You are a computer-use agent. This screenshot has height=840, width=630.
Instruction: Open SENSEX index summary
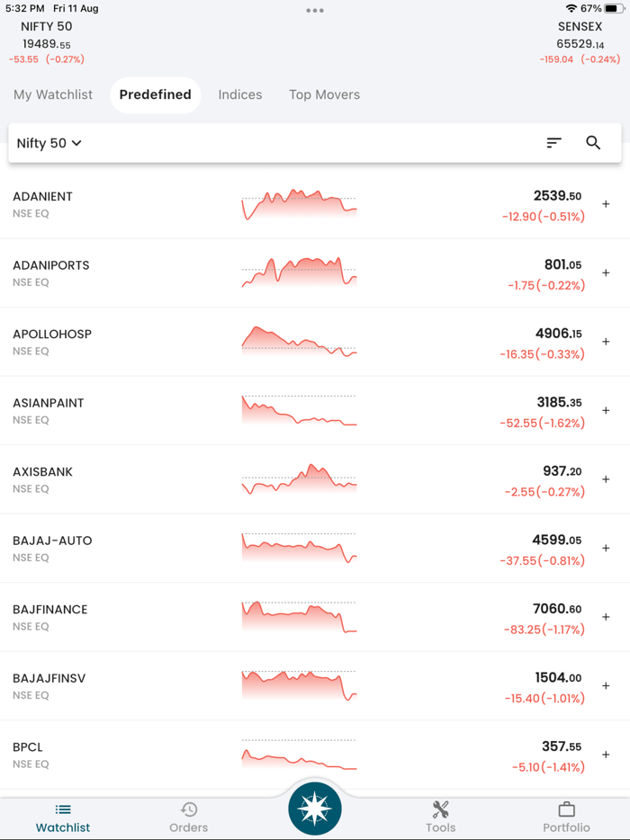tap(580, 42)
